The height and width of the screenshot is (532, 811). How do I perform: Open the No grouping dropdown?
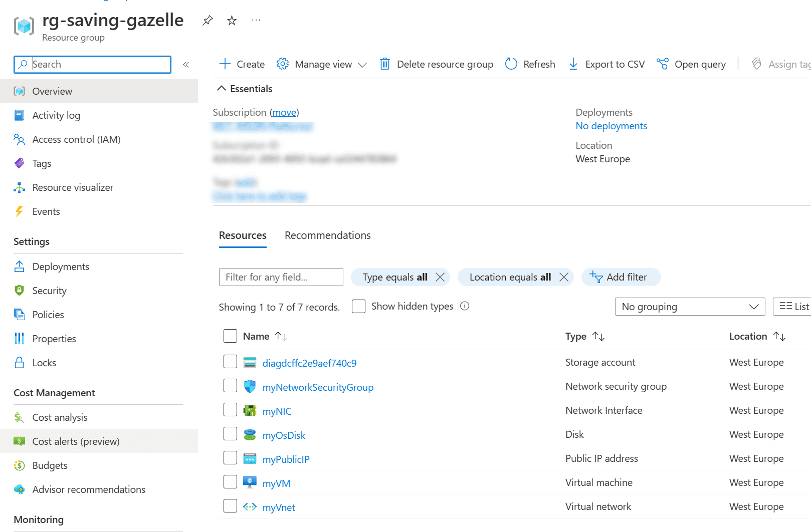(x=690, y=307)
